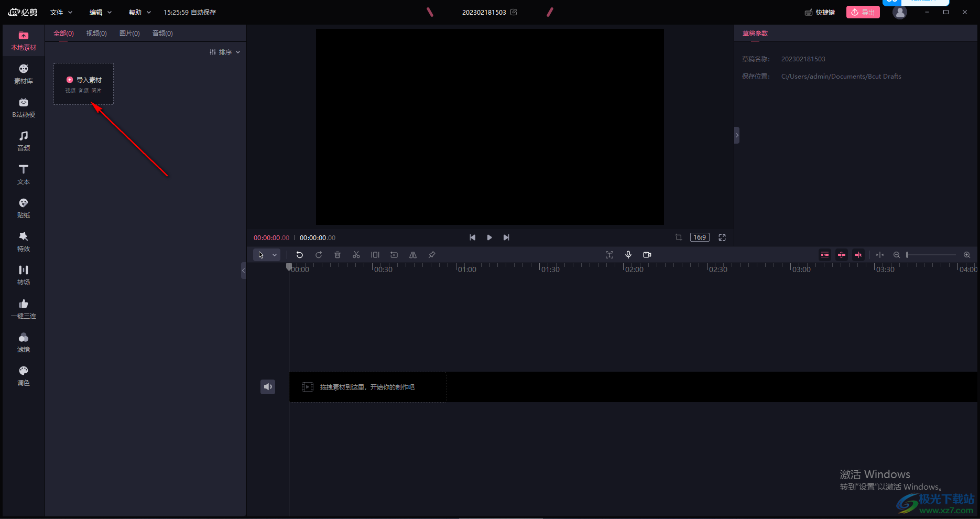Open the 16:9 aspect ratio selector

click(700, 237)
